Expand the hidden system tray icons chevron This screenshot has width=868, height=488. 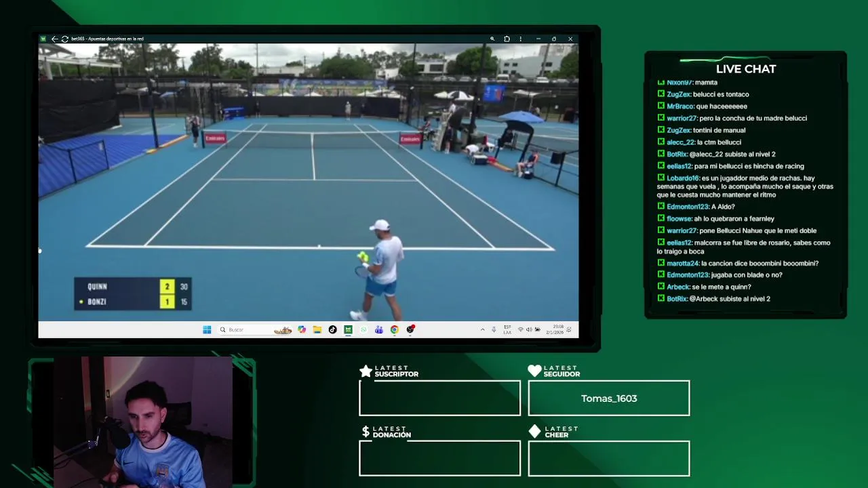coord(483,329)
